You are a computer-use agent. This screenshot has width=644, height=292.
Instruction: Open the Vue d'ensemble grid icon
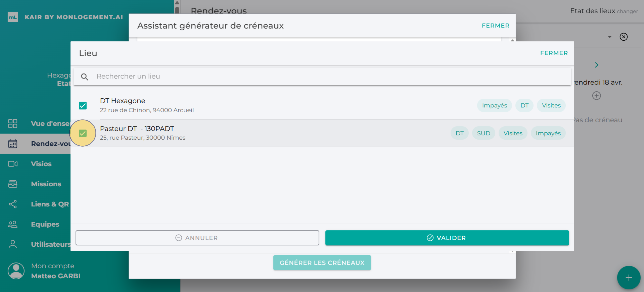coord(13,124)
